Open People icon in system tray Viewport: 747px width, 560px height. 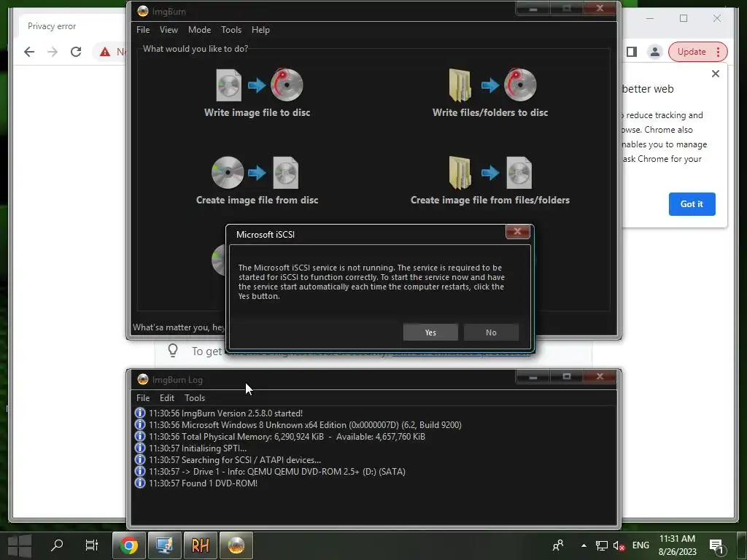coord(558,545)
